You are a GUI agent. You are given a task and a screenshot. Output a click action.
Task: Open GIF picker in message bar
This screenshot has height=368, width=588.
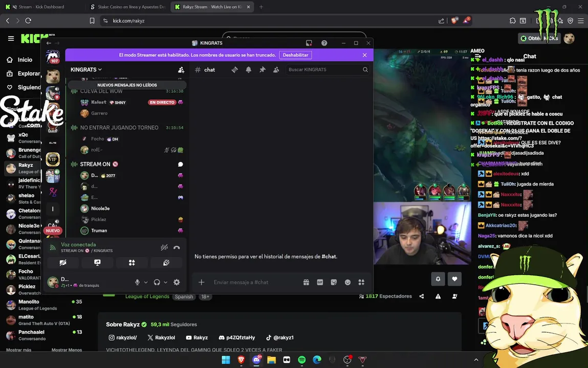[x=320, y=282]
